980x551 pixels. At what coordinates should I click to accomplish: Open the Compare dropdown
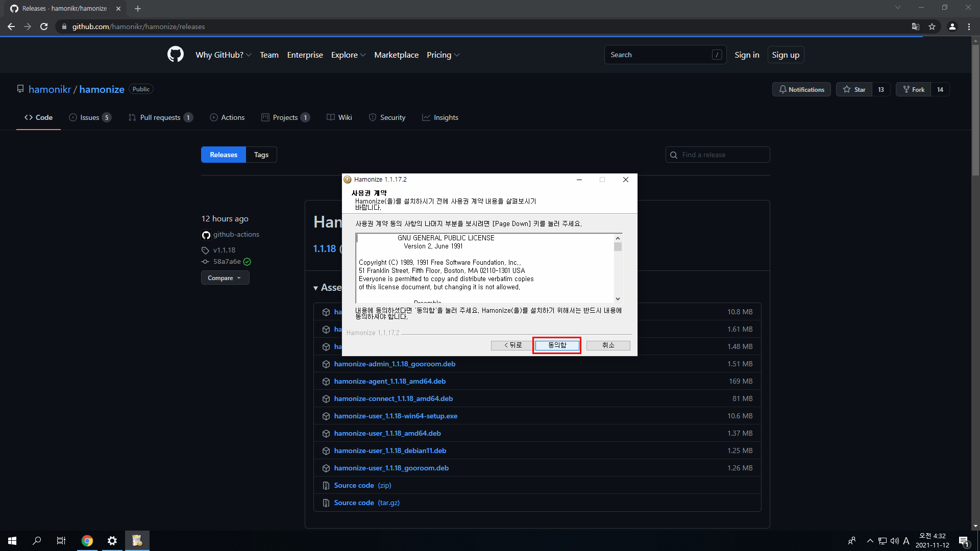[x=225, y=278]
